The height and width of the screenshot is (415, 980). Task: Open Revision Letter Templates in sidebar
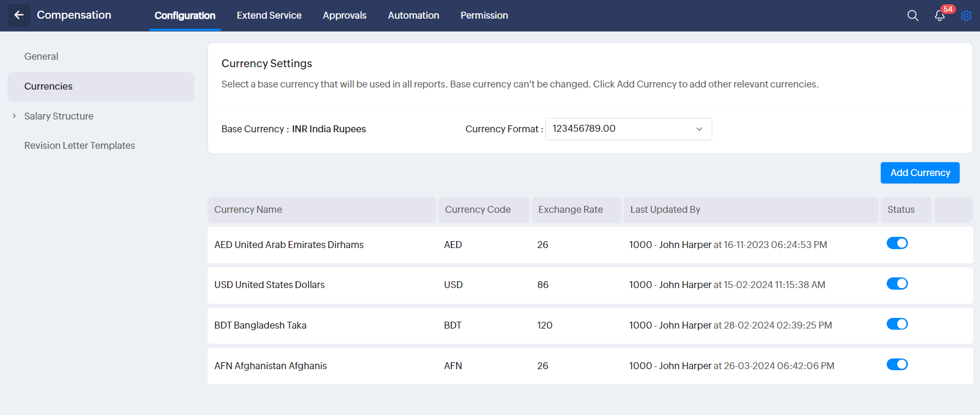coord(79,146)
